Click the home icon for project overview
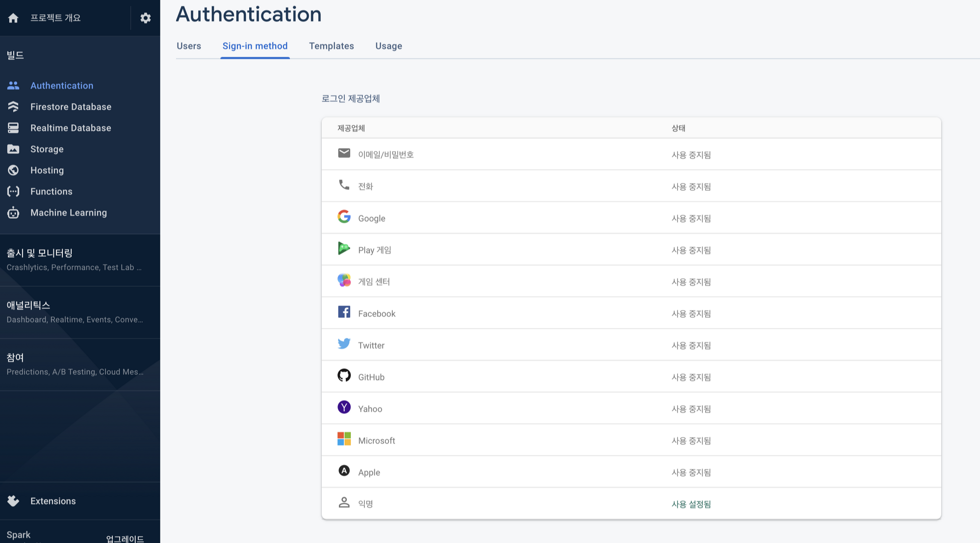The height and width of the screenshot is (543, 980). [13, 18]
